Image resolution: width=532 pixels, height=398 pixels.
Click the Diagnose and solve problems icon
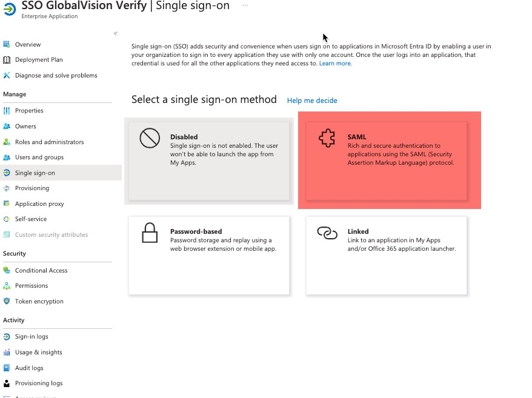pyautogui.click(x=7, y=76)
